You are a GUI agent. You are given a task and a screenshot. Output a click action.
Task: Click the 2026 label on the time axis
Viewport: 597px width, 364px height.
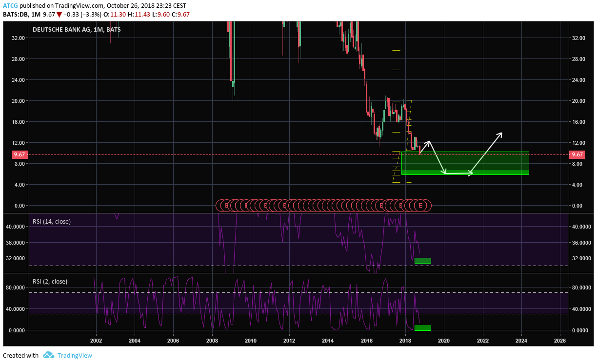(x=560, y=341)
